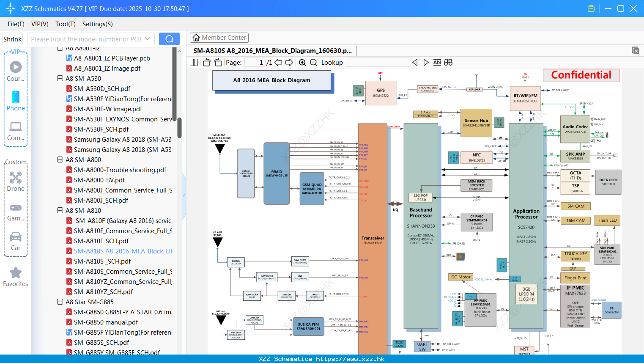This screenshot has height=363, width=644.
Task: Go to the next page arrow
Action: click(289, 62)
